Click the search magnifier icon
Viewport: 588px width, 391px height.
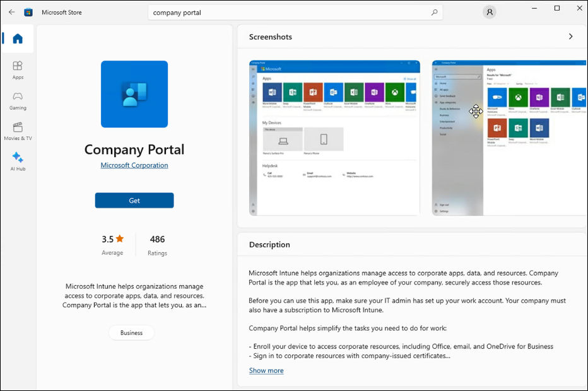pyautogui.click(x=434, y=11)
